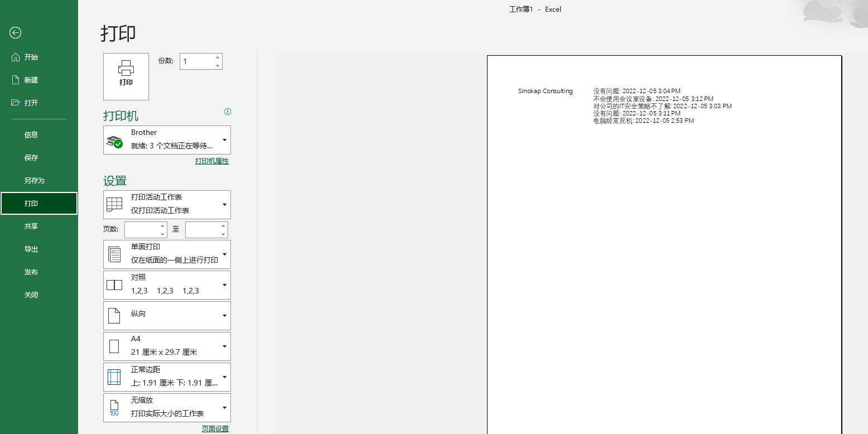Increase the starting page number
This screenshot has height=434, width=868.
162,226
